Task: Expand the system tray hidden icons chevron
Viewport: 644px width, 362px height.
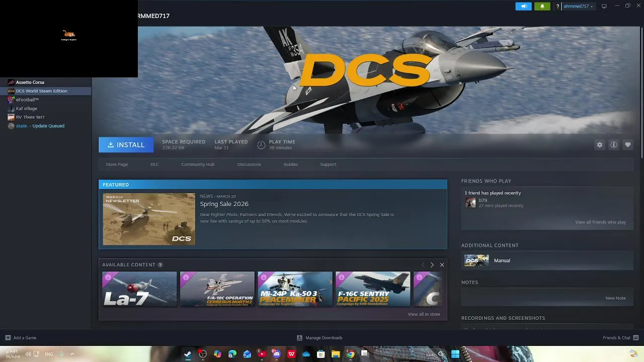Action: (x=72, y=354)
